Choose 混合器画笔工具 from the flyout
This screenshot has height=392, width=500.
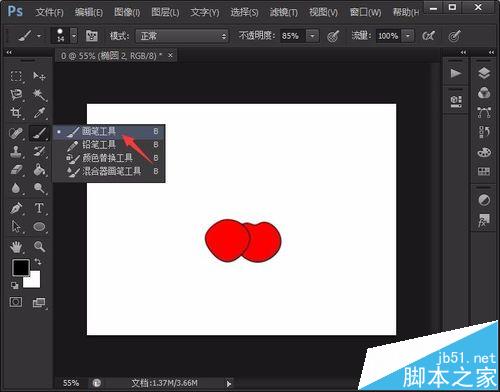109,171
